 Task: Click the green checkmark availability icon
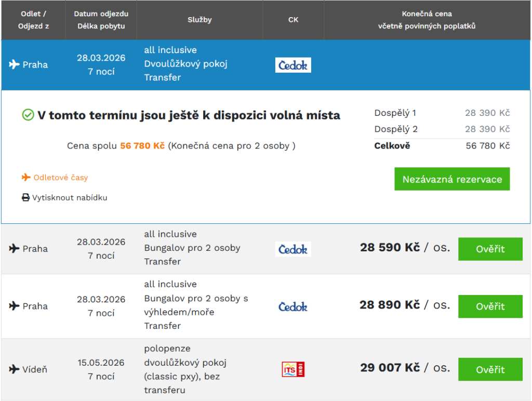pyautogui.click(x=28, y=115)
